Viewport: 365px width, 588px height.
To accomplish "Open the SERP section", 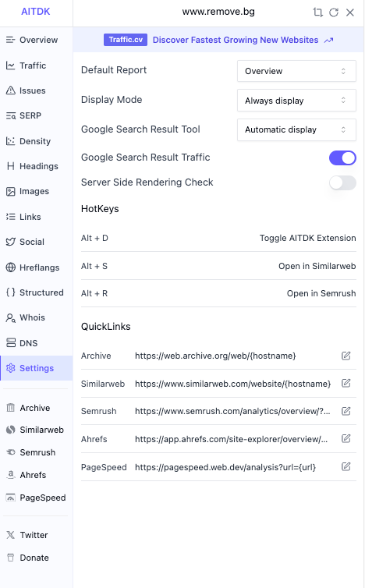I will (36, 115).
